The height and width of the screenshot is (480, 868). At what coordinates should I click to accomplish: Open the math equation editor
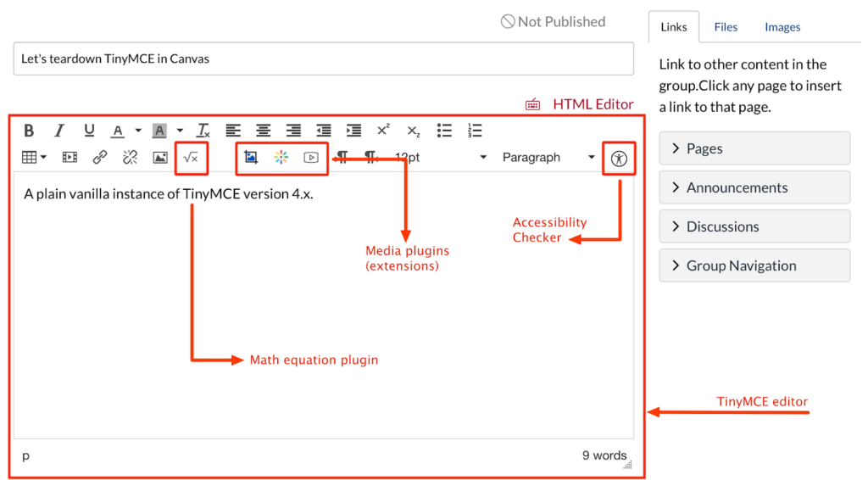click(x=191, y=158)
